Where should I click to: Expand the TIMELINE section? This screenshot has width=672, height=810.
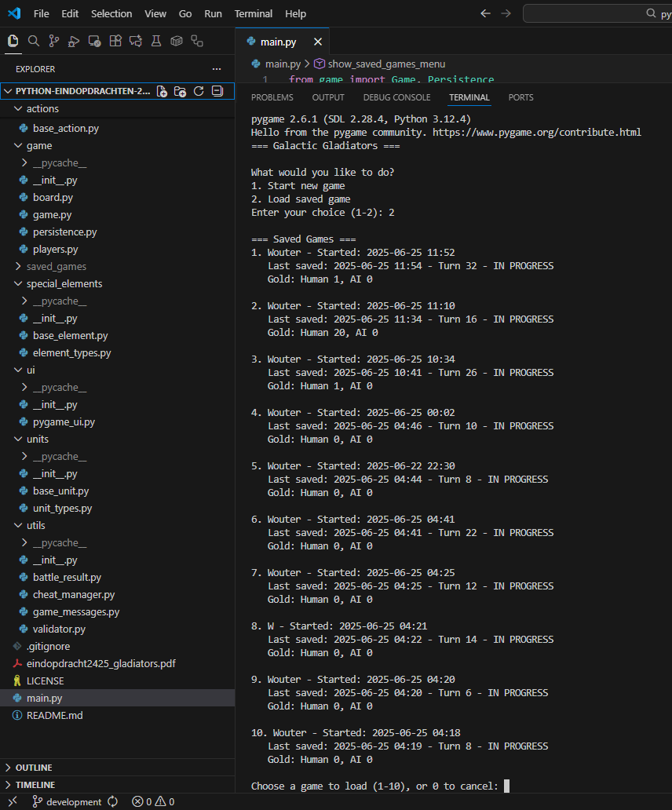click(x=35, y=785)
